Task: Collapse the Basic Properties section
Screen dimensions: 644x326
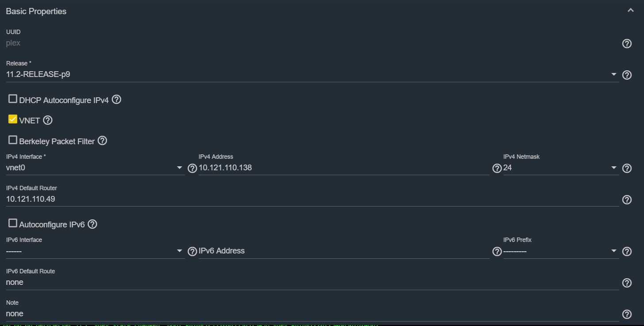Action: click(x=630, y=11)
